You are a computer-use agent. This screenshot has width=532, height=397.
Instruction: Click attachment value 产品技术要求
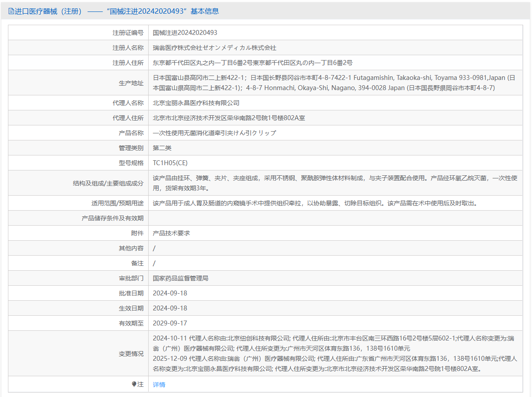pos(172,233)
